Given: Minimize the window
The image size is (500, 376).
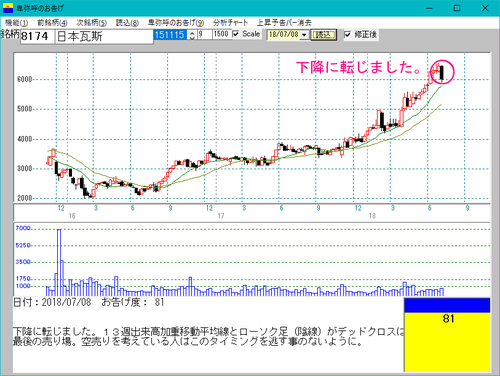Looking at the screenshot, I should coord(429,8).
